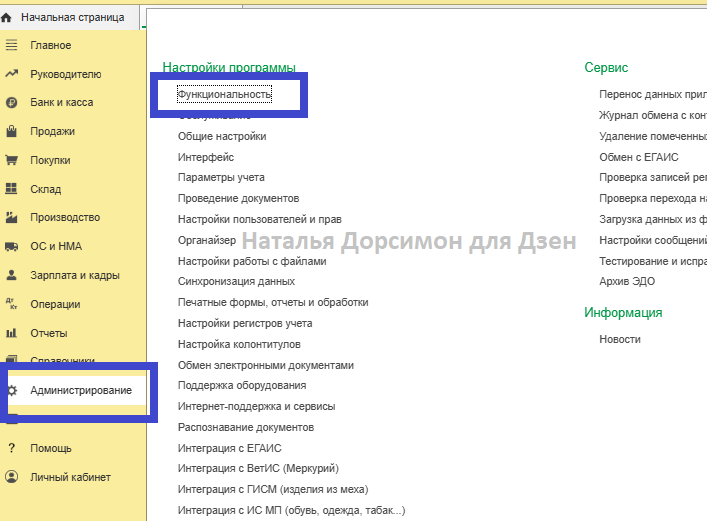Image resolution: width=707 pixels, height=521 pixels.
Task: Open the Главное section
Action: [x=51, y=46]
